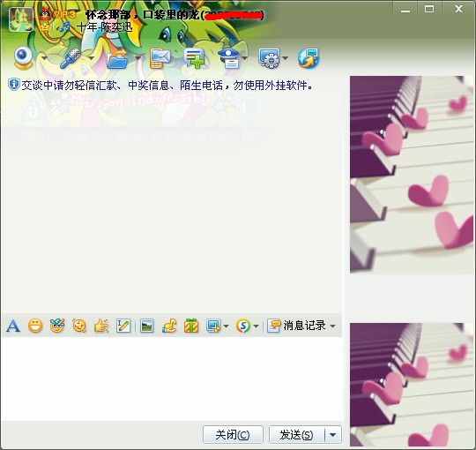Insert a picture with landscape image icon
Screen dimensions: 476x450
(146, 326)
